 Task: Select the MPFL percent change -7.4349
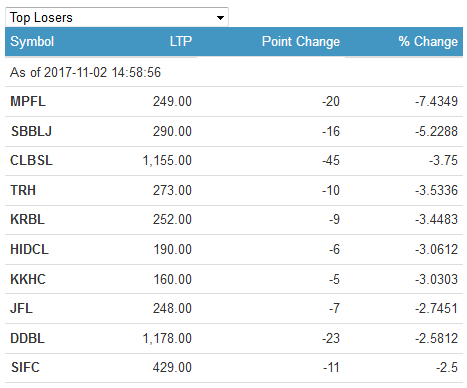tap(436, 101)
